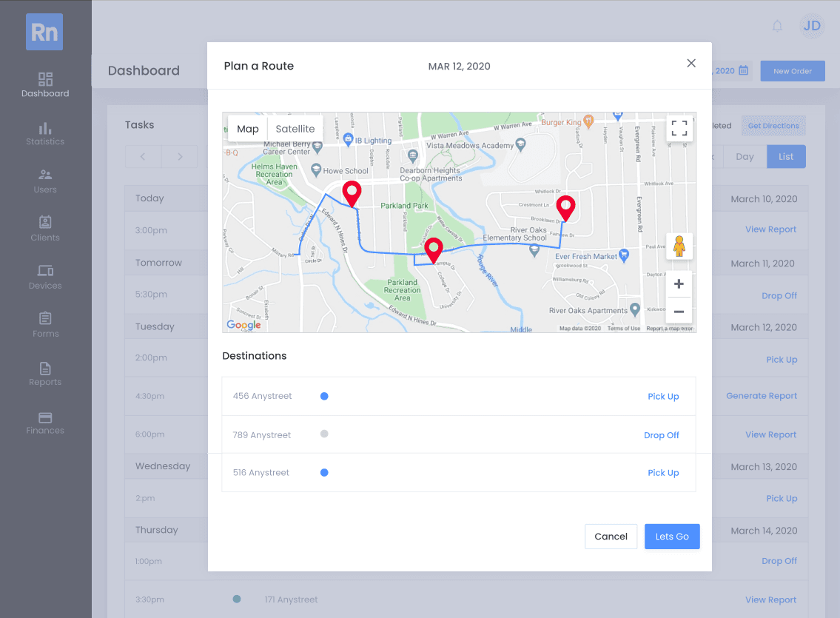Open Statistics from the sidebar
Viewport: 840px width, 618px height.
point(45,133)
